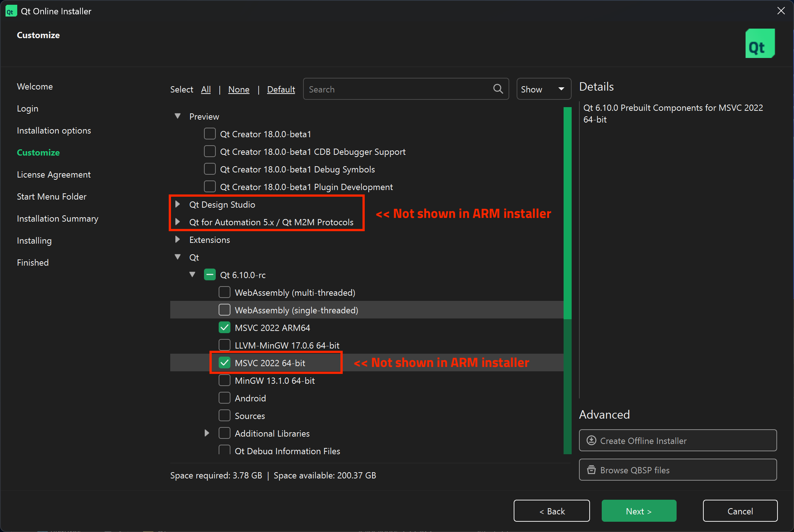Click Qt icon in title bar
The width and height of the screenshot is (794, 532).
click(x=11, y=11)
